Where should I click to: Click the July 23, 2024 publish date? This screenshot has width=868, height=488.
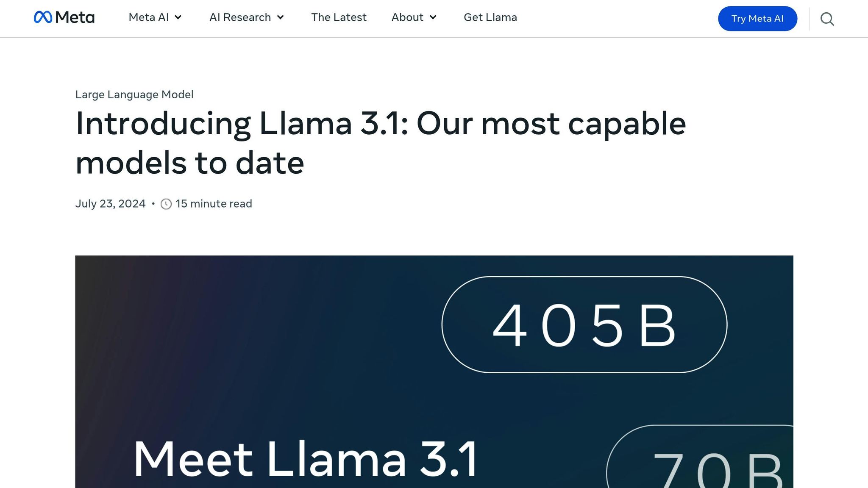[x=110, y=204]
